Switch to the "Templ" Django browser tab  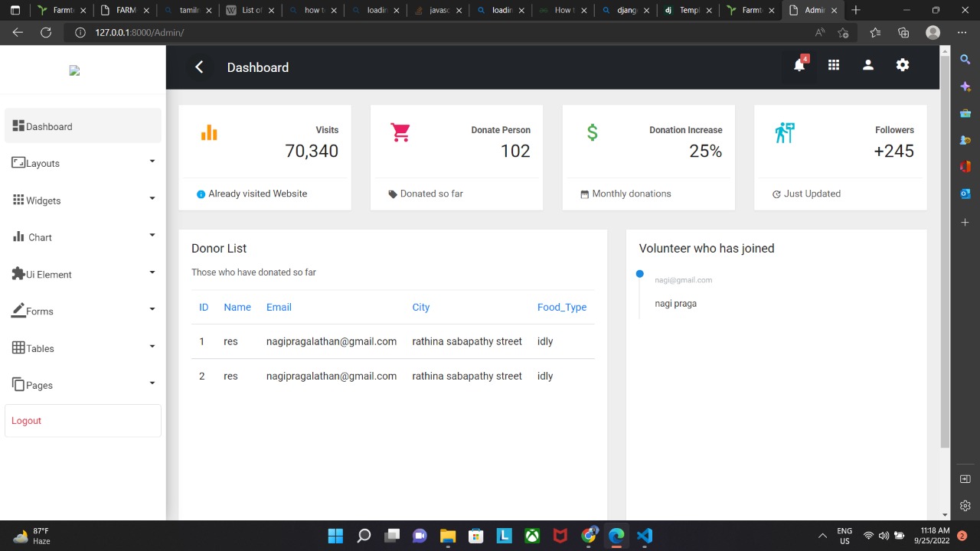tap(688, 11)
